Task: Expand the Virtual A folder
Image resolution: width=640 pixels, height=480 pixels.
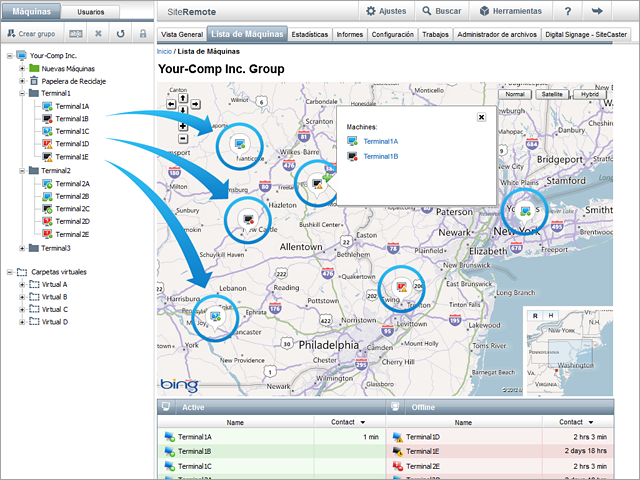Action: (22, 284)
